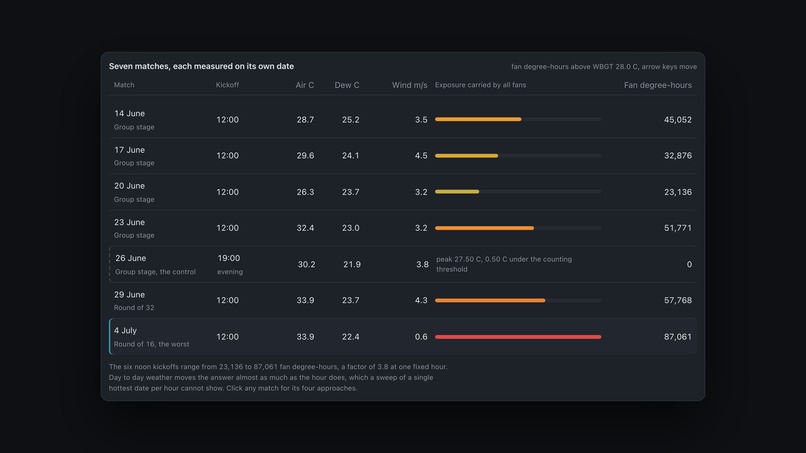Screen dimensions: 806x453
Task: Click the Dew C column header
Action: coord(347,85)
